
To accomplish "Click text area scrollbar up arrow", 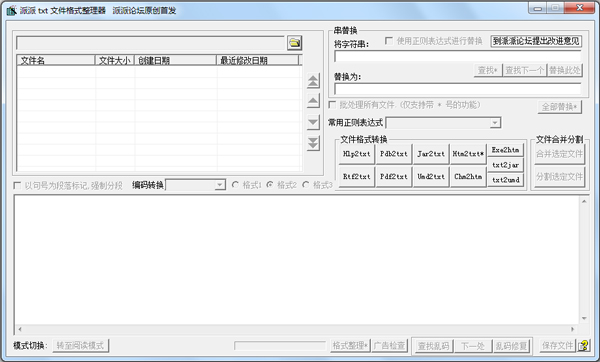I will point(584,201).
